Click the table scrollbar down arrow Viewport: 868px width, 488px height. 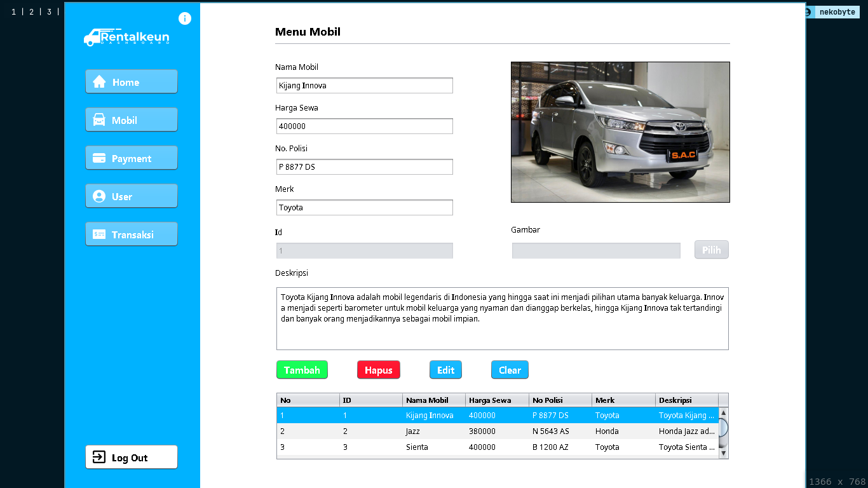tap(723, 453)
